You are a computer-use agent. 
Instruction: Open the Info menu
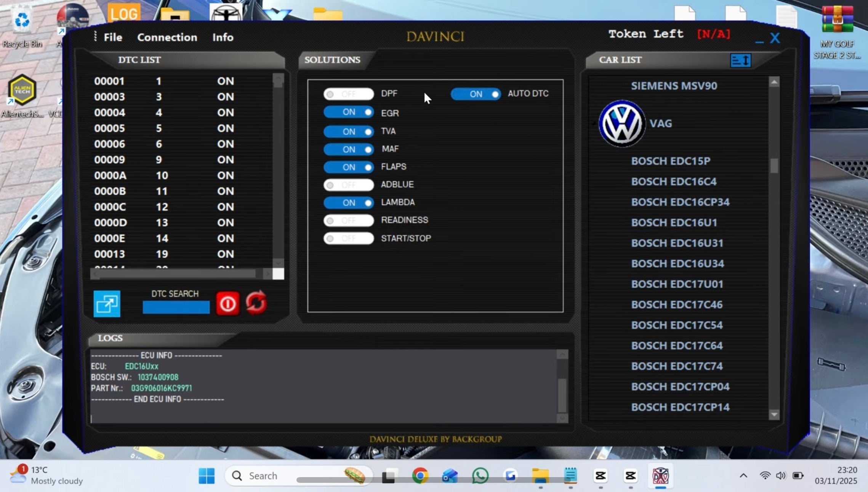[x=223, y=37]
